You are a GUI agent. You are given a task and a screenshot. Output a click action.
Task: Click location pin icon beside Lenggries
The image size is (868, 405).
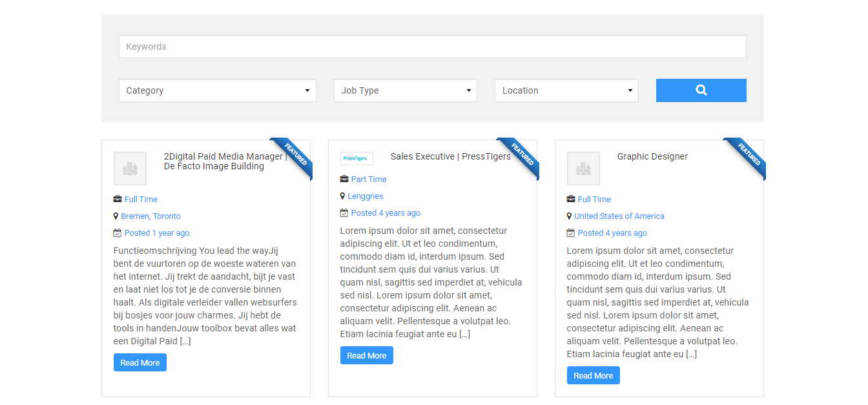343,196
